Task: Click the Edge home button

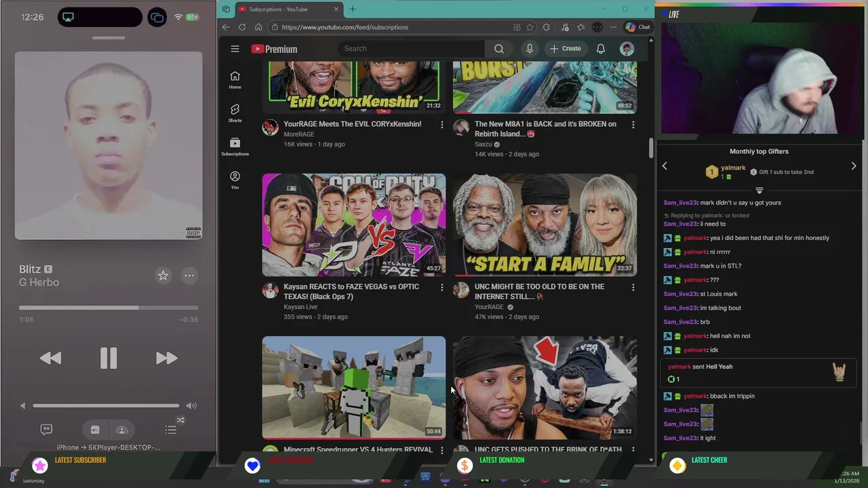Action: (x=258, y=27)
